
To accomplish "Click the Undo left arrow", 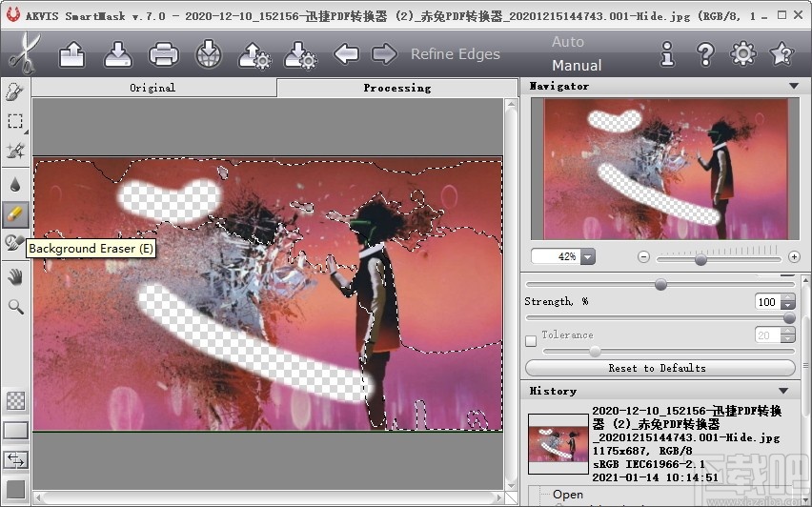I will [347, 53].
